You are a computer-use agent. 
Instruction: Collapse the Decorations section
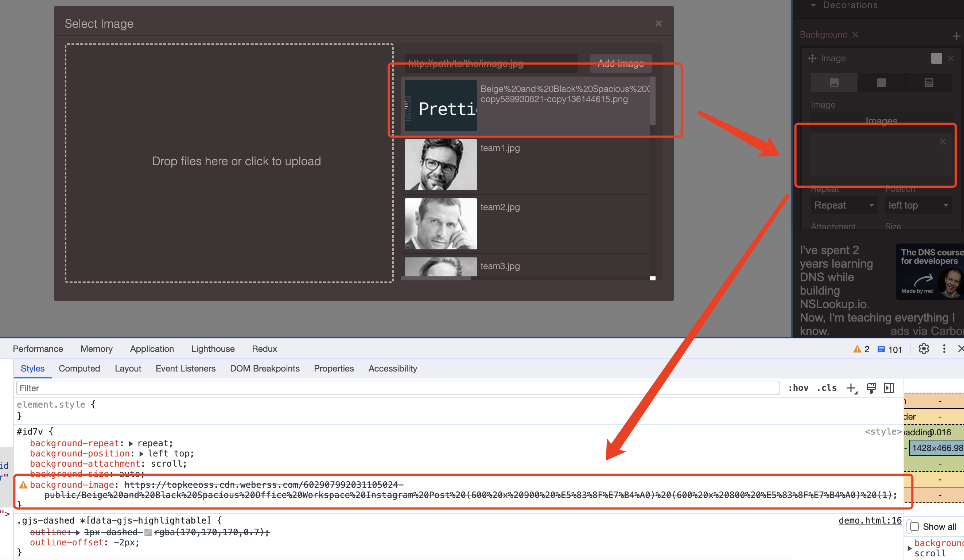pyautogui.click(x=813, y=5)
